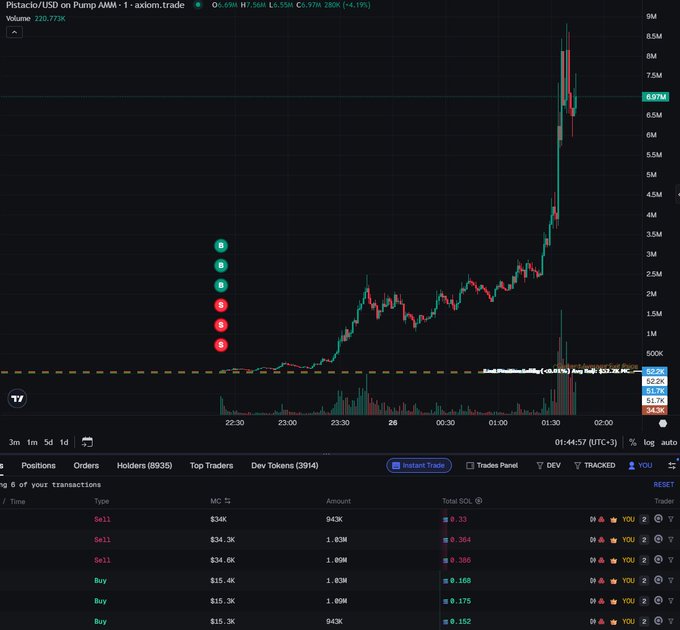Click the Type column header
Viewport: 680px width, 630px height.
click(x=101, y=501)
